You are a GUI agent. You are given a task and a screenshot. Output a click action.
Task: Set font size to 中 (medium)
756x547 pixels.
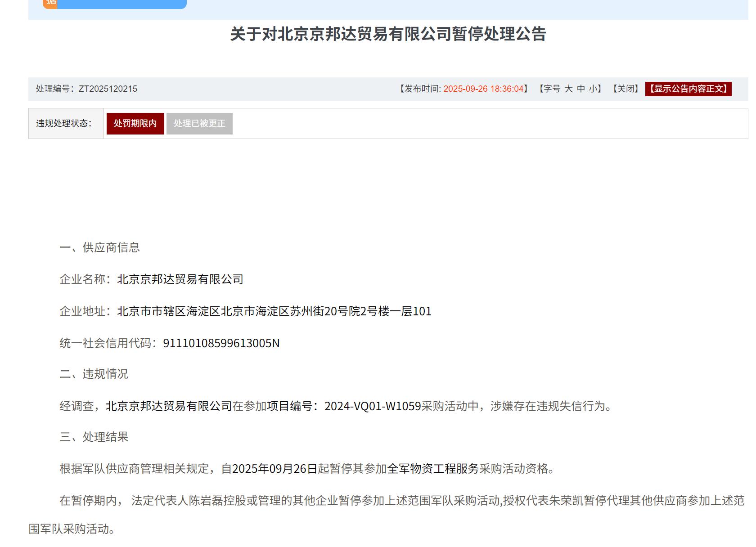click(581, 89)
